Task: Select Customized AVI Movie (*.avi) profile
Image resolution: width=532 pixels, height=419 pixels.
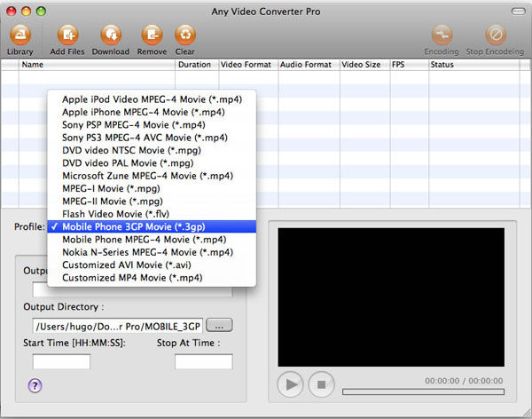Action: (152, 265)
